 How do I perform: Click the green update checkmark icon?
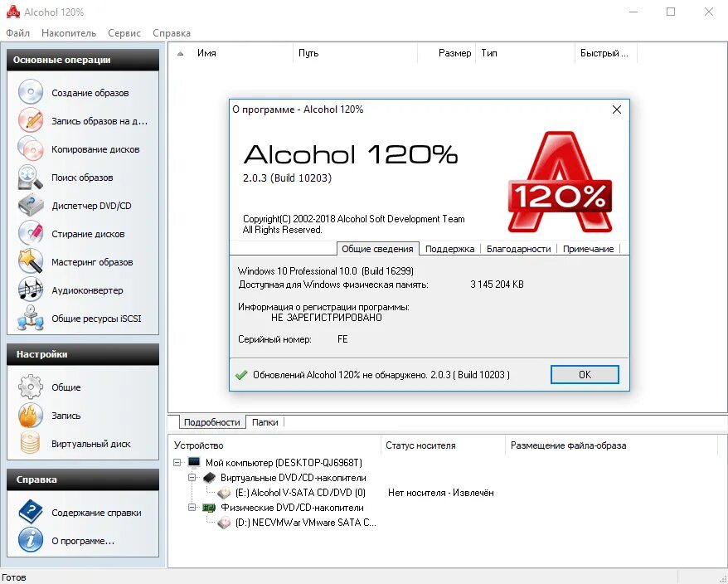(241, 374)
